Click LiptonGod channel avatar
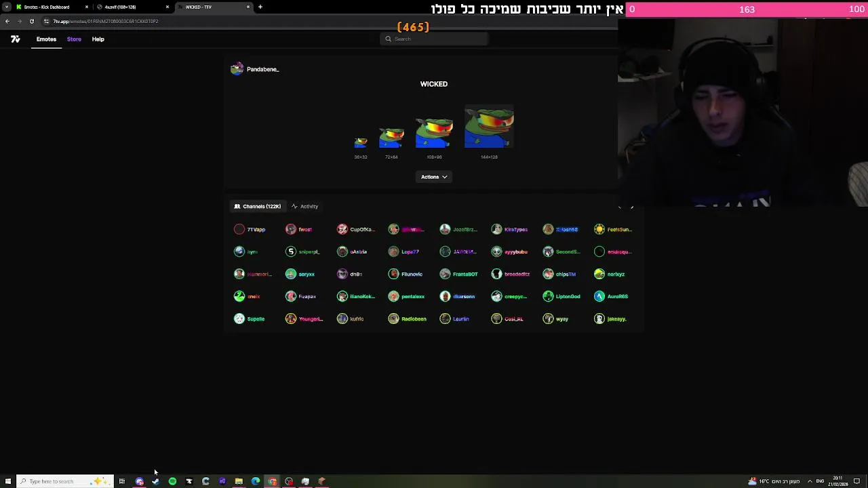 549,296
